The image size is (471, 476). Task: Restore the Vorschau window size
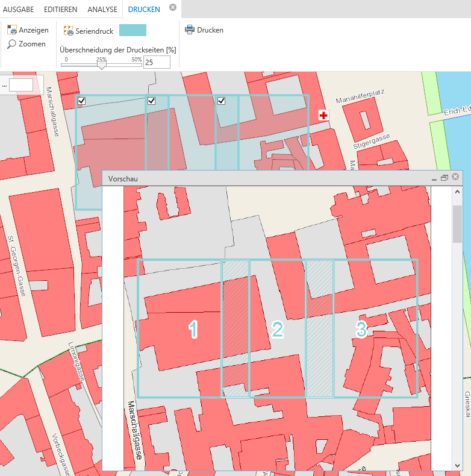click(x=444, y=178)
